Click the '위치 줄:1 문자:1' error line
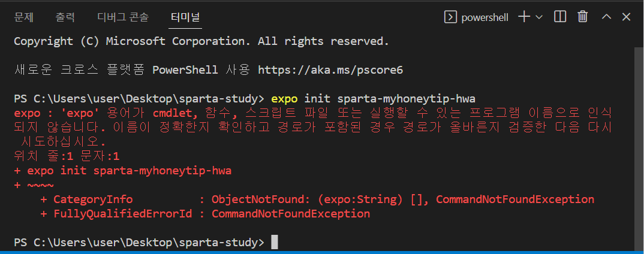 pos(67,156)
